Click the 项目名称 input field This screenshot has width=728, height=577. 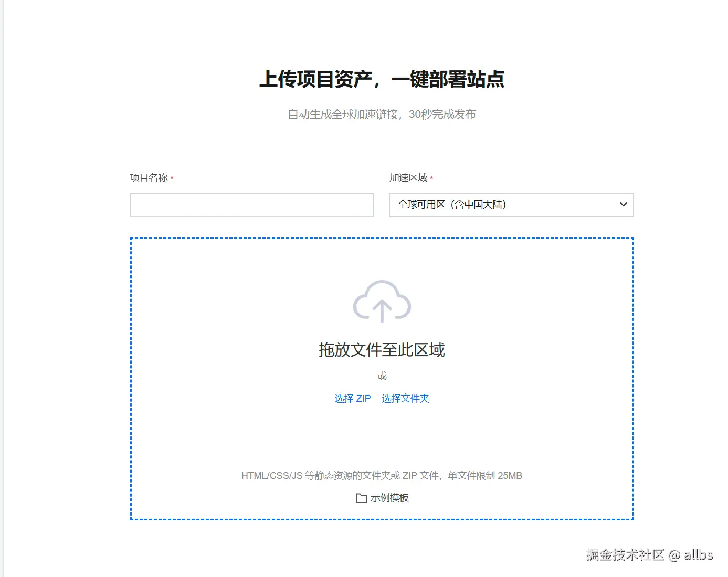coord(252,205)
